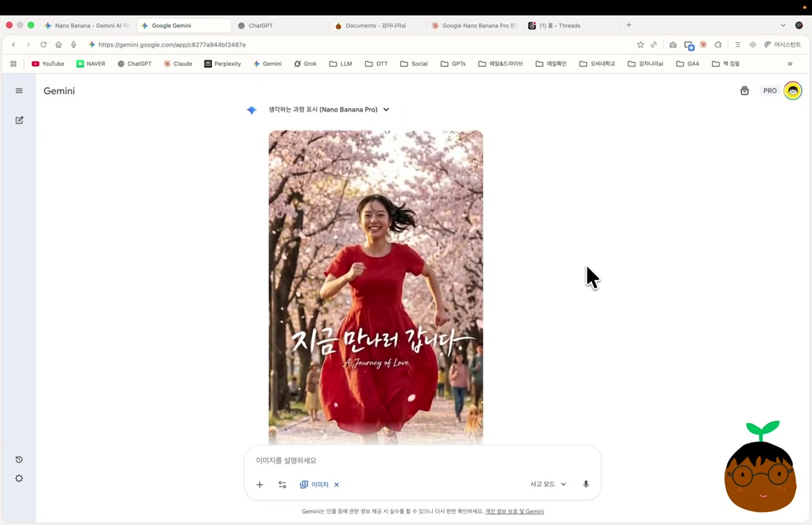Open the 사고 모드 model dropdown
Viewport: 812px width, 525px height.
tap(548, 484)
